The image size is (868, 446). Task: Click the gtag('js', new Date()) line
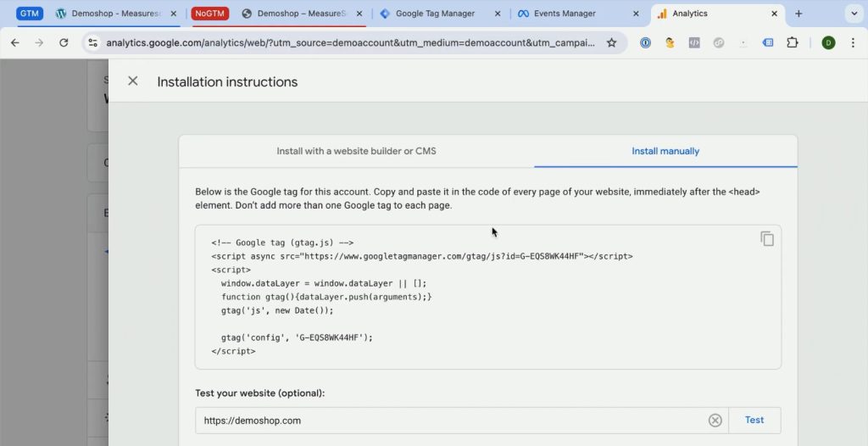click(x=277, y=310)
